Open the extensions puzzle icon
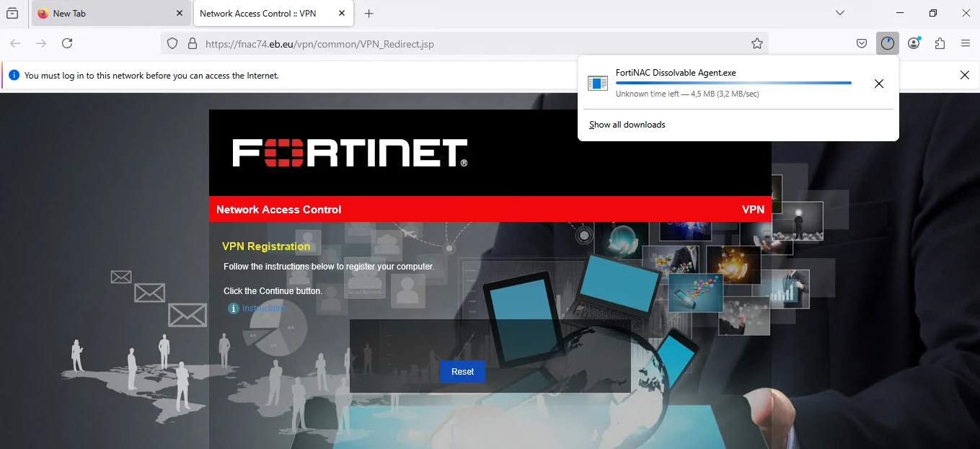This screenshot has height=449, width=980. (x=940, y=43)
